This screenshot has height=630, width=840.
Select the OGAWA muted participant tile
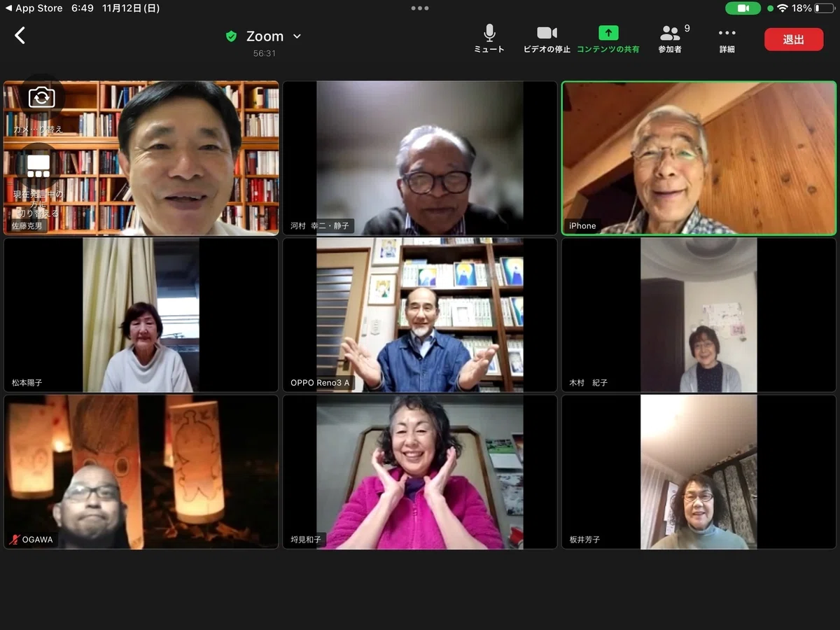click(x=141, y=472)
